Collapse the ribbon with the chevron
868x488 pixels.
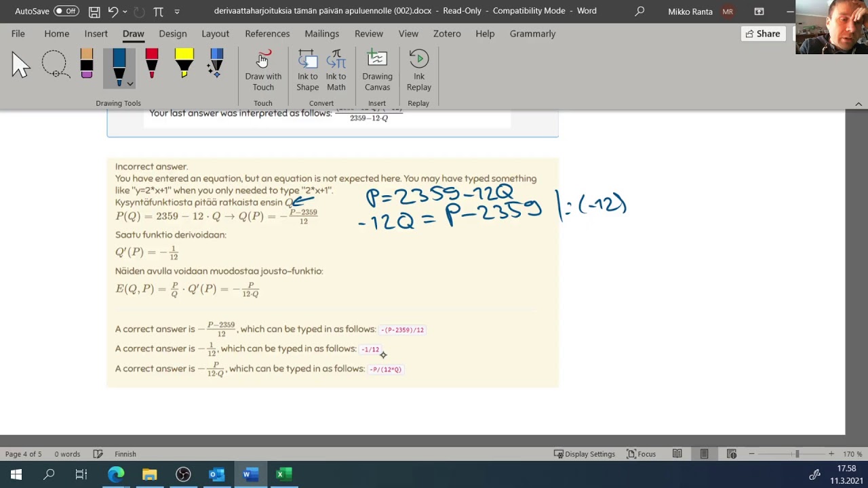(x=859, y=104)
